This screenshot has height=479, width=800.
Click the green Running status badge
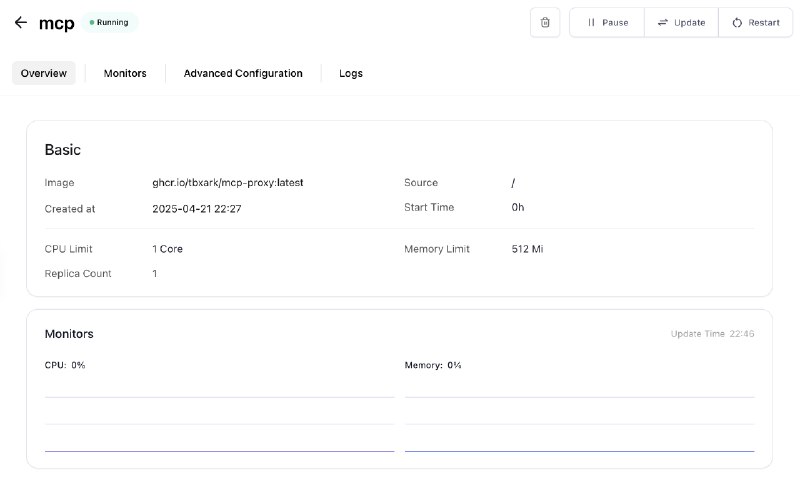tap(109, 22)
